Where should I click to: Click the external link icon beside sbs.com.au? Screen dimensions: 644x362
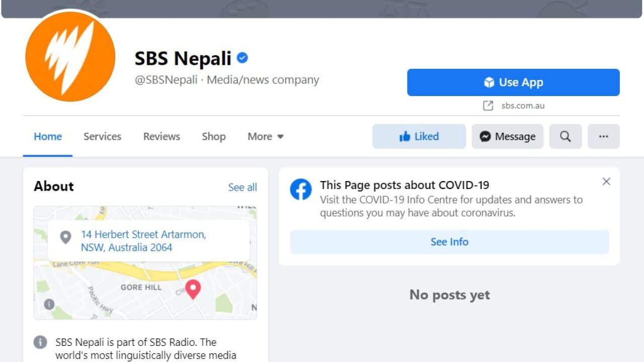click(x=488, y=106)
